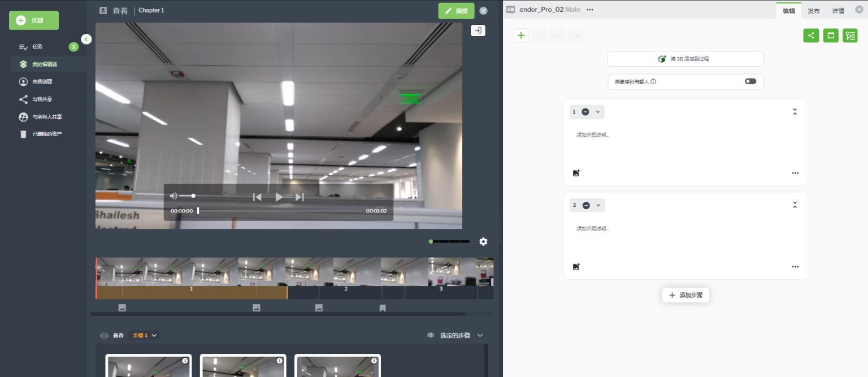868x377 pixels.
Task: Click the green plus add button in editor toolbar
Action: tap(521, 36)
